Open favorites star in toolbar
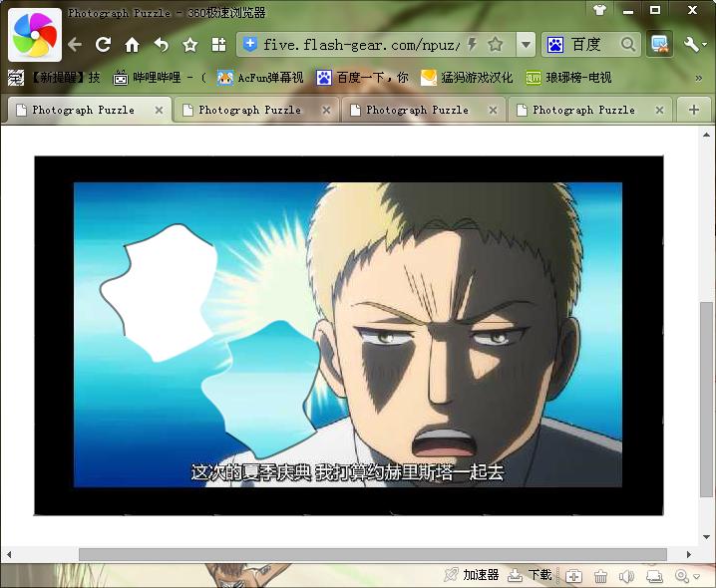 point(189,45)
